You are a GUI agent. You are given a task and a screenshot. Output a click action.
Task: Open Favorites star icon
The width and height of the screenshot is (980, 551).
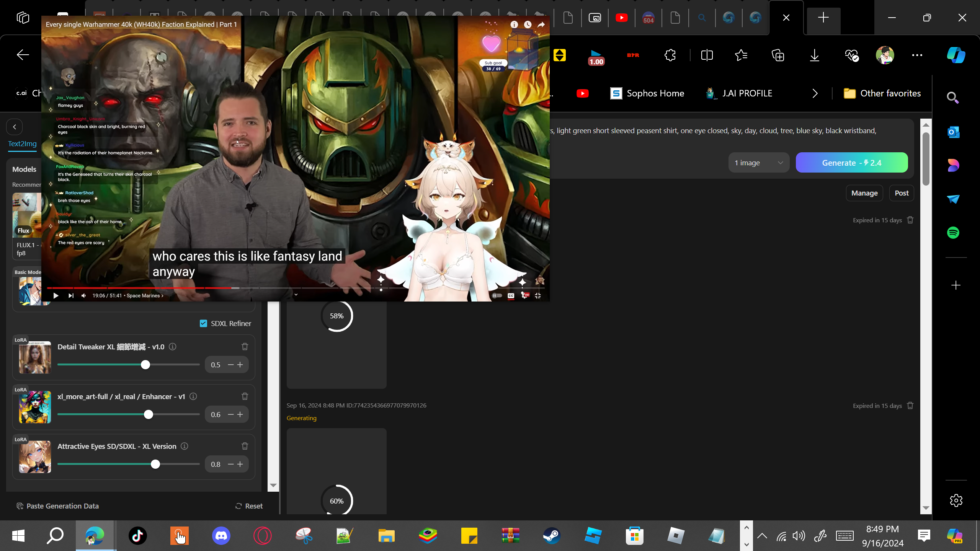(741, 55)
